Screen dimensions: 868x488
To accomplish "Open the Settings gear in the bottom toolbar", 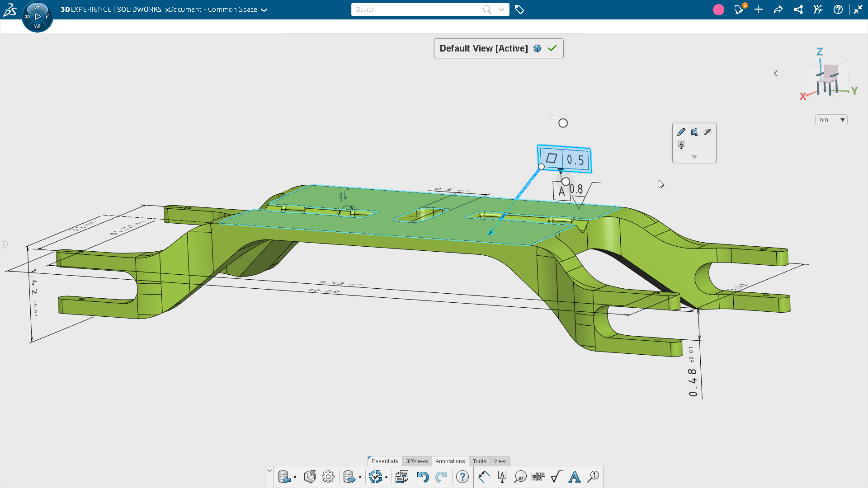I will coord(328,477).
